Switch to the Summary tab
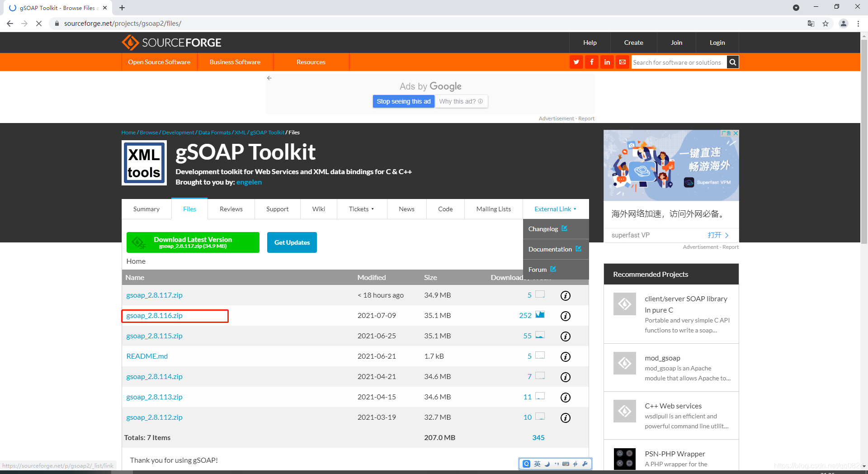The image size is (868, 474). [x=146, y=209]
